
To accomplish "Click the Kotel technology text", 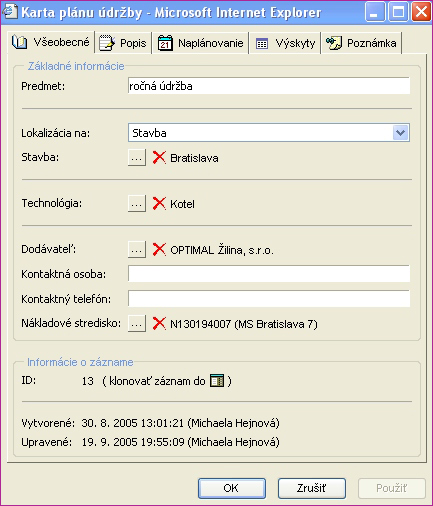I will click(x=182, y=204).
